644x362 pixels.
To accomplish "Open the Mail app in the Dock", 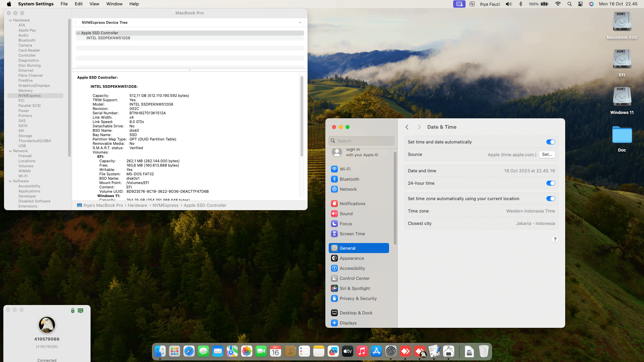I will tap(218, 351).
